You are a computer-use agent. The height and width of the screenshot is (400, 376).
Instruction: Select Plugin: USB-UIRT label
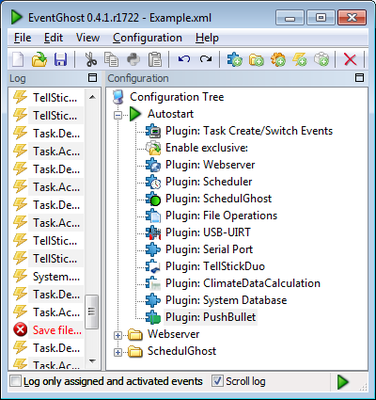(x=208, y=233)
